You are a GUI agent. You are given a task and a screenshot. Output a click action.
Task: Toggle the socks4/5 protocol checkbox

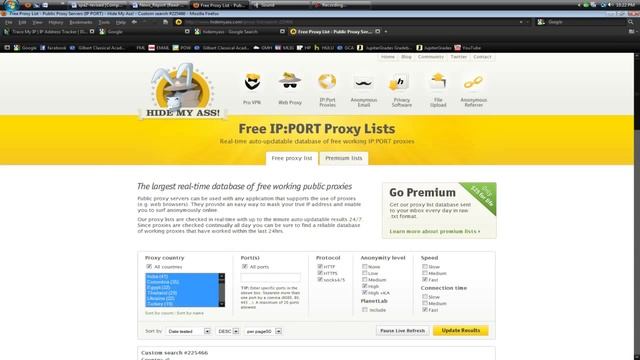point(320,280)
